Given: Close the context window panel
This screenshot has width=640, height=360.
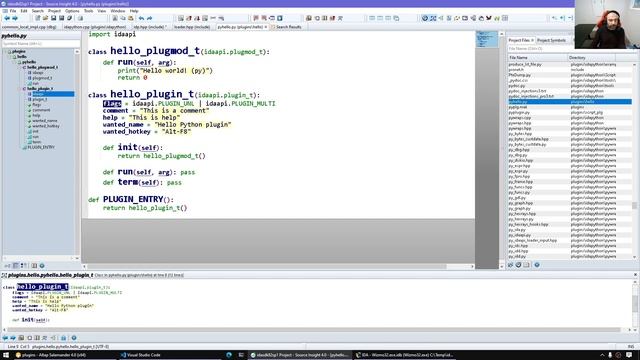Looking at the screenshot, I should pyautogui.click(x=635, y=275).
